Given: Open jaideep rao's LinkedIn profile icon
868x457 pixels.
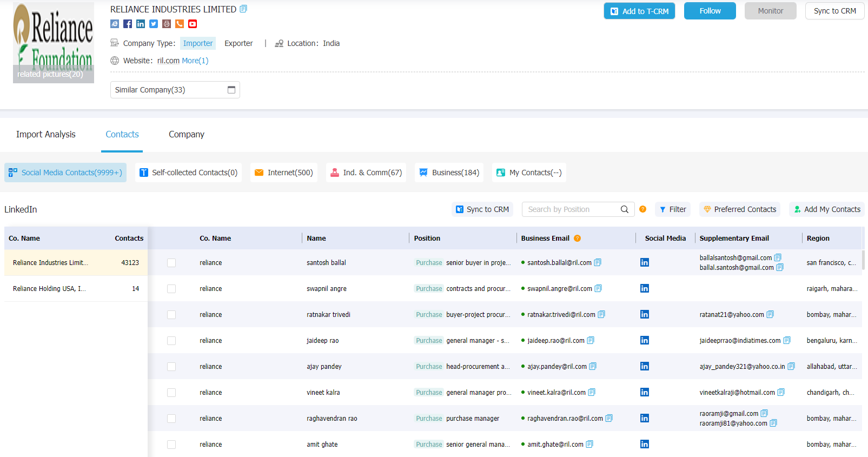Looking at the screenshot, I should pyautogui.click(x=645, y=341).
